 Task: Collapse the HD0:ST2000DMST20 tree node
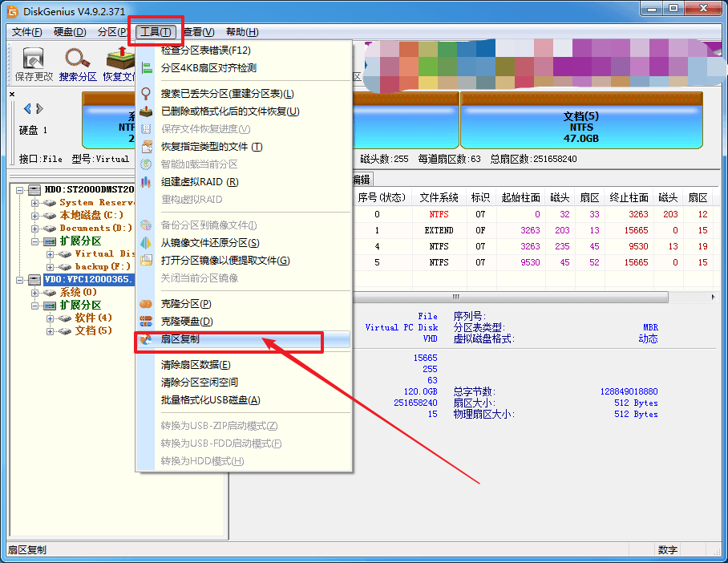coord(19,190)
